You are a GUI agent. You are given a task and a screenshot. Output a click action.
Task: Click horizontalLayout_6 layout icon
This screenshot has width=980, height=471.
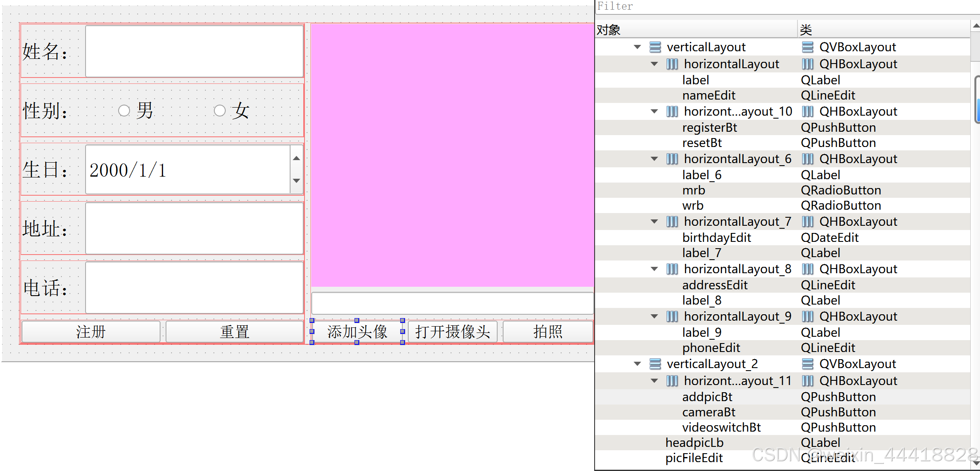672,159
